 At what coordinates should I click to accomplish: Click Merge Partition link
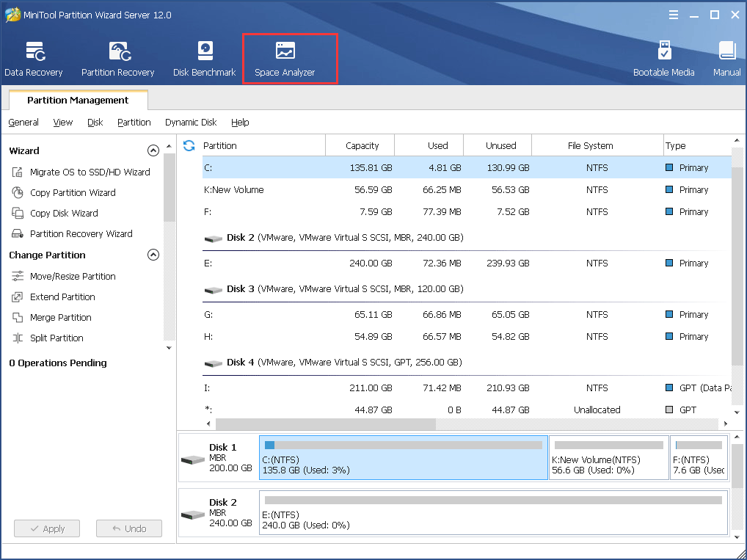click(x=60, y=317)
